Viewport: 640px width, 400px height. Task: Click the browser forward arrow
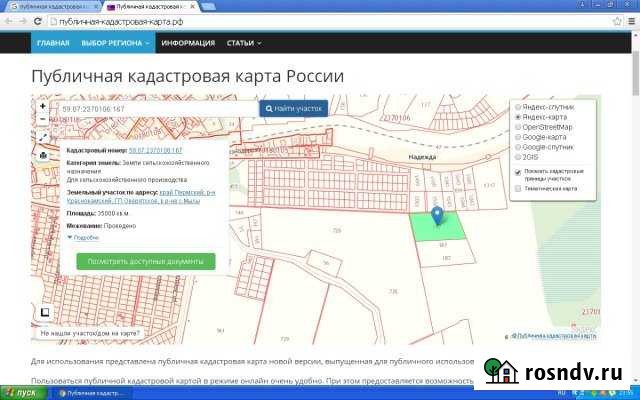(x=22, y=21)
